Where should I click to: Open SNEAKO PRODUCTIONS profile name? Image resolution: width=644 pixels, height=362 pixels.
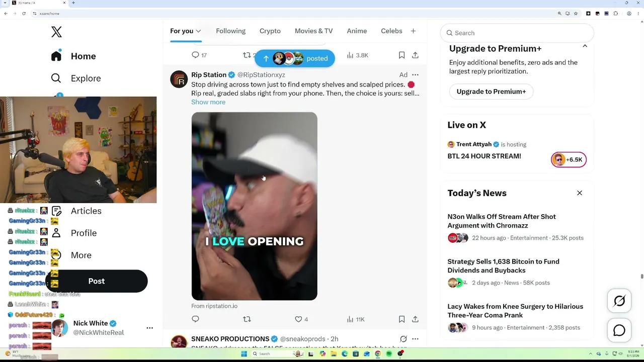coord(230,339)
